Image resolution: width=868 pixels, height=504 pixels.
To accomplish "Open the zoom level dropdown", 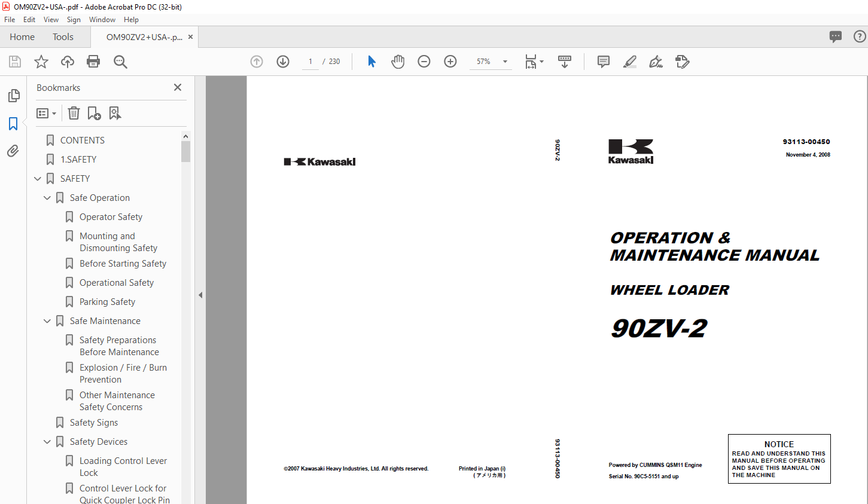I will coord(505,62).
